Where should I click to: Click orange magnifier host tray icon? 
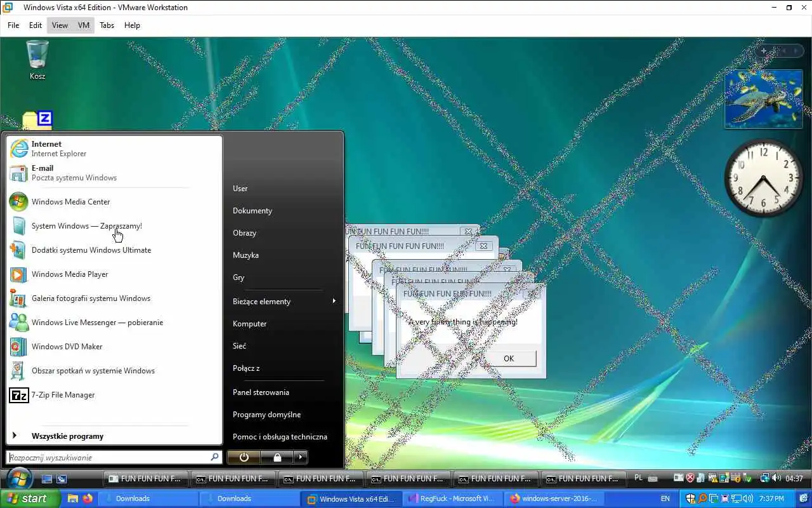[702, 498]
